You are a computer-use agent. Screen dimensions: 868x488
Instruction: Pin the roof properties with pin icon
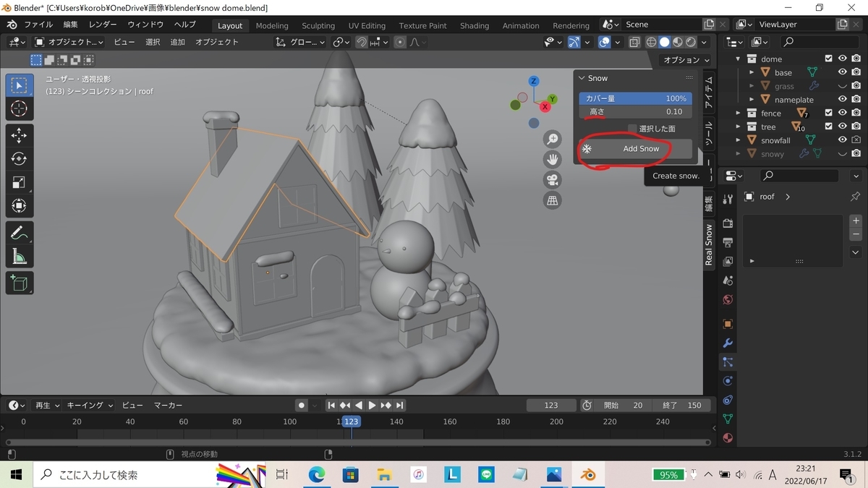(x=855, y=197)
